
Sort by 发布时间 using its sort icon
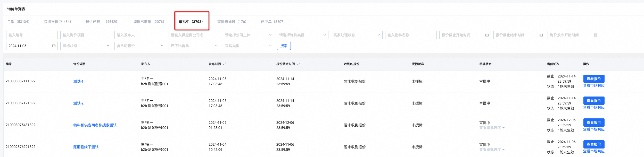[225, 64]
